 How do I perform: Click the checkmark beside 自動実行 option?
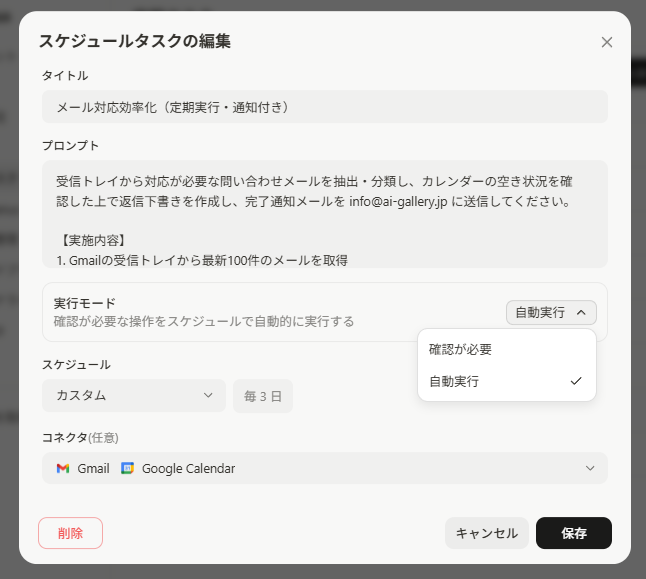(575, 381)
